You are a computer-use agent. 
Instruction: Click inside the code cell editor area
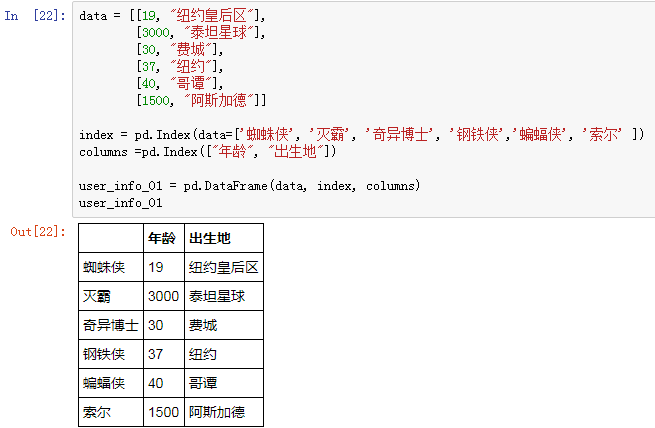point(363,109)
